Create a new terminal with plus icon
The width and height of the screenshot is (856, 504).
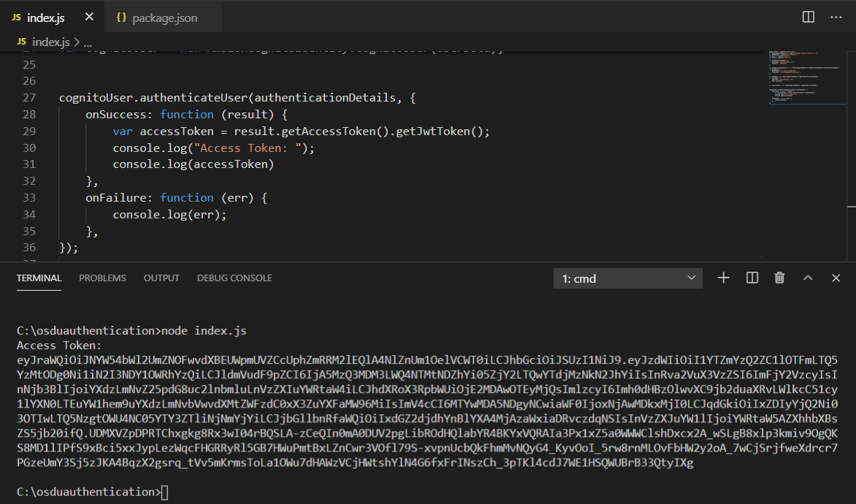(x=723, y=278)
